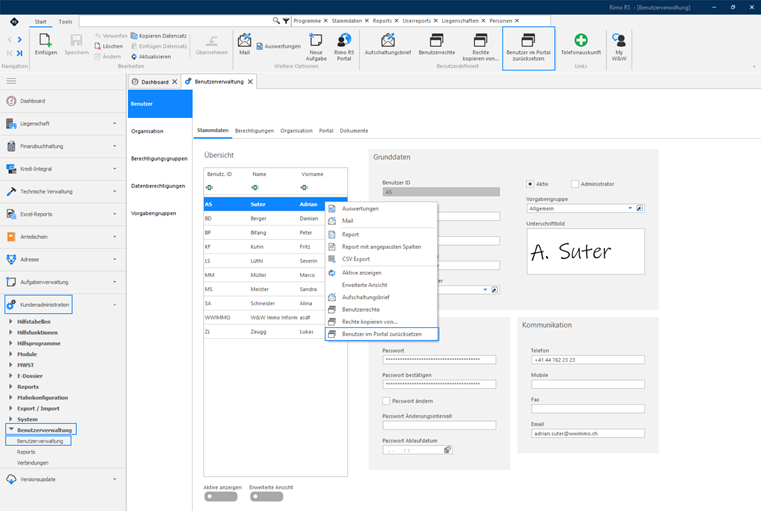This screenshot has width=761, height=511.
Task: Enable the Administrator checkbox
Action: point(575,184)
